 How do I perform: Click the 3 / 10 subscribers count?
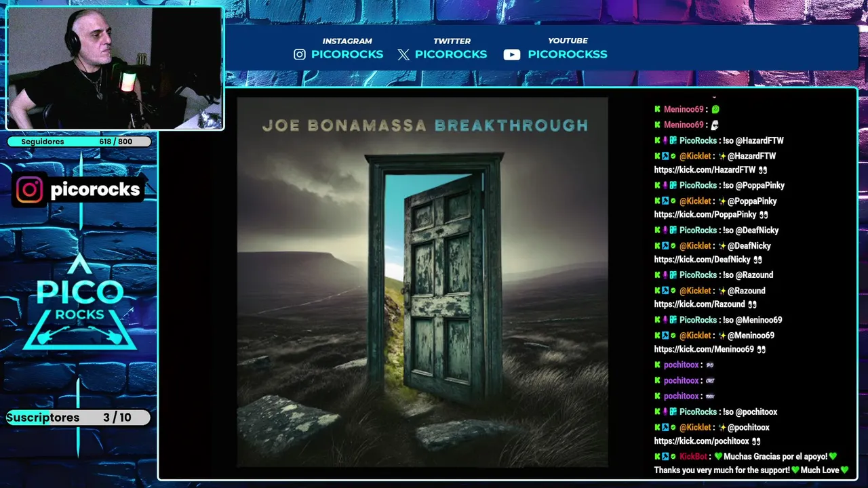pyautogui.click(x=117, y=418)
